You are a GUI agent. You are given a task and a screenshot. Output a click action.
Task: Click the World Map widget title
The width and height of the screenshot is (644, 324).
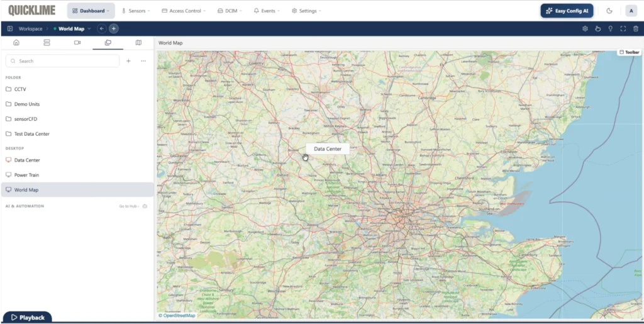pyautogui.click(x=170, y=43)
